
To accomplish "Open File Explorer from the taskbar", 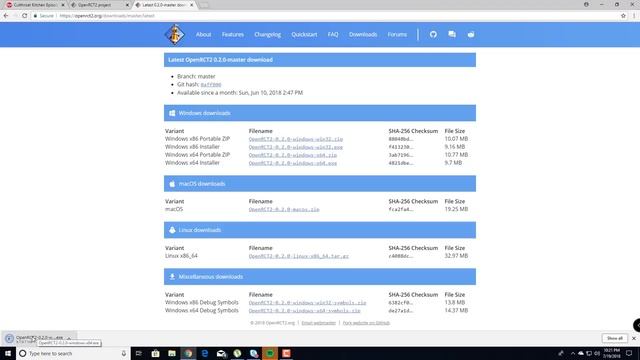I will point(172,353).
